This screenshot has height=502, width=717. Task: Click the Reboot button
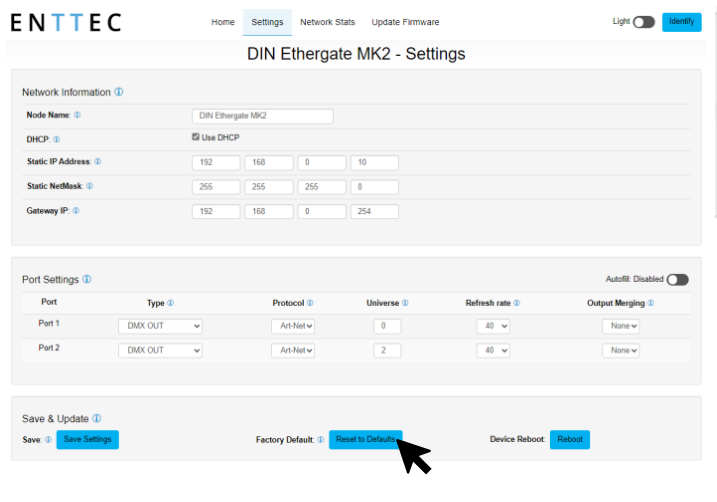coord(570,439)
